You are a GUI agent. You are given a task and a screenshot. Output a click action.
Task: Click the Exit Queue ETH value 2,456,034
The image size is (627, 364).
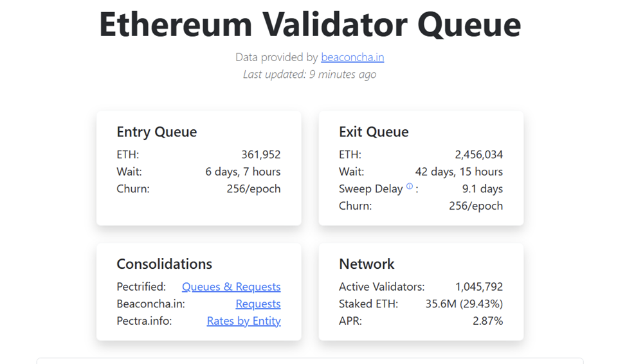(478, 155)
